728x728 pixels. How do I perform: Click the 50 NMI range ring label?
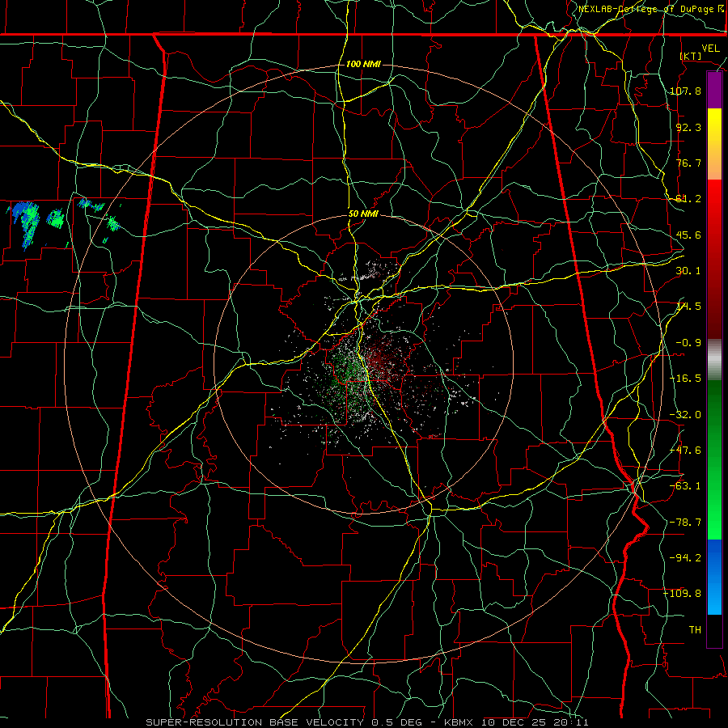tap(363, 214)
